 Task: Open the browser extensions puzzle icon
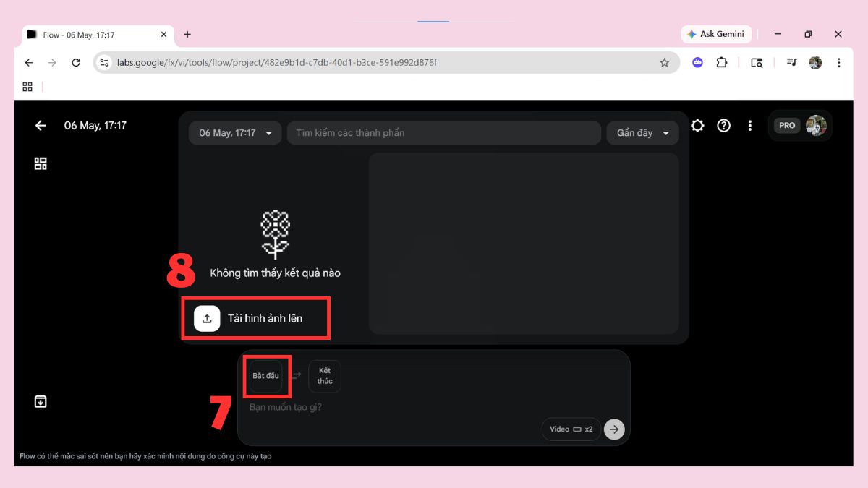pyautogui.click(x=721, y=63)
